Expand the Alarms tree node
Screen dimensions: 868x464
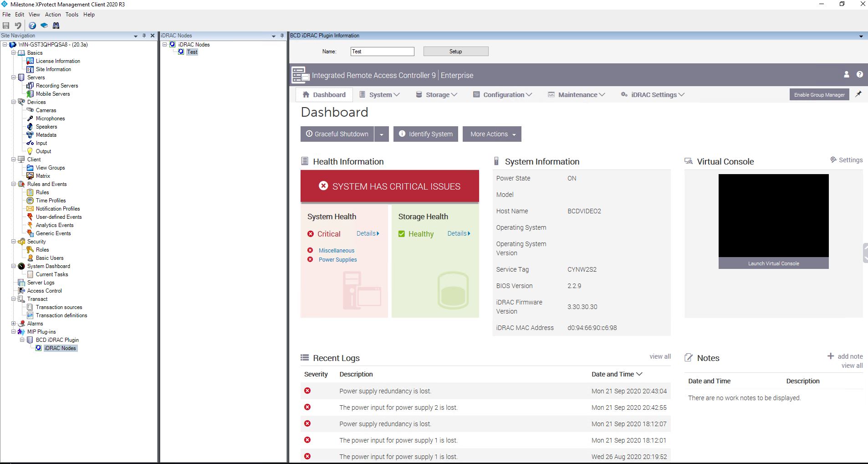pyautogui.click(x=14, y=324)
